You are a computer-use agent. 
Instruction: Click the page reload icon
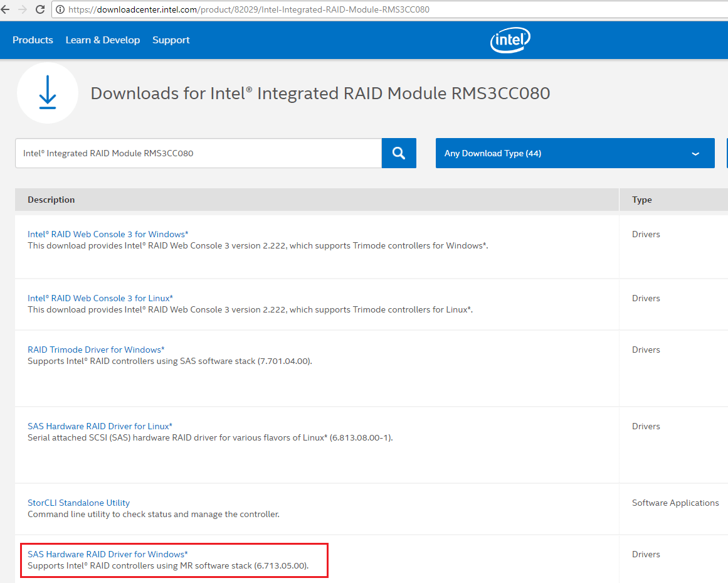(40, 9)
